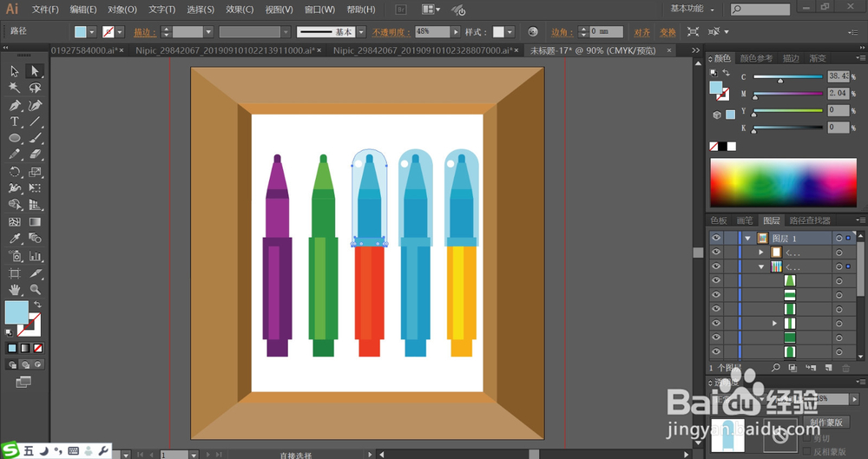Hide the first sublayer group under 图层 1

coord(716,252)
